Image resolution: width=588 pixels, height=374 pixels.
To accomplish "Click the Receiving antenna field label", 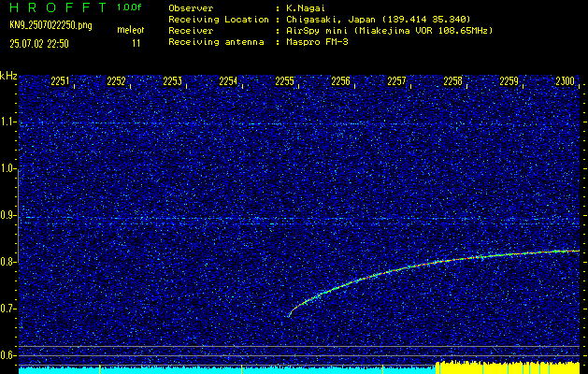I will click(216, 42).
